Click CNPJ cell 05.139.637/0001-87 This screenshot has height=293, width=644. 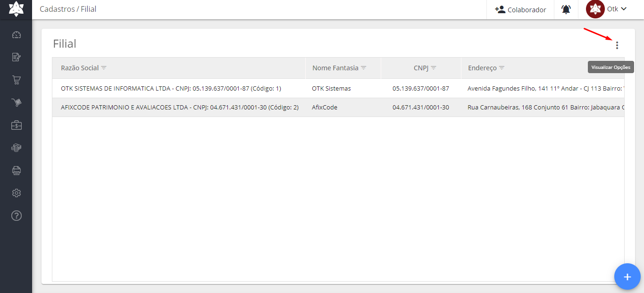(421, 88)
